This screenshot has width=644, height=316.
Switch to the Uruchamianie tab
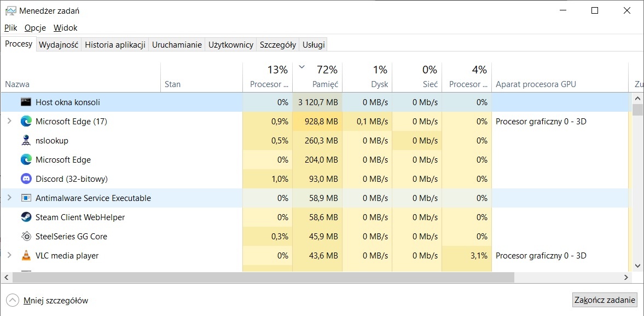point(177,45)
